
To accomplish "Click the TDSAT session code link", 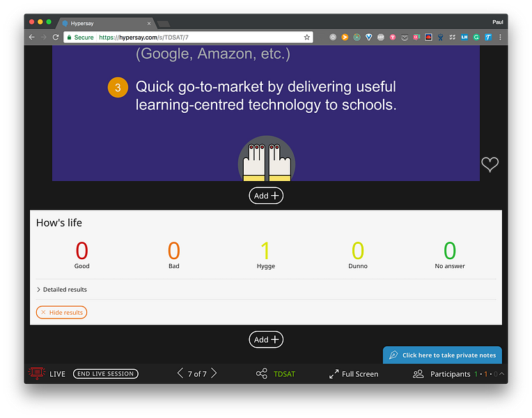I will tap(284, 374).
